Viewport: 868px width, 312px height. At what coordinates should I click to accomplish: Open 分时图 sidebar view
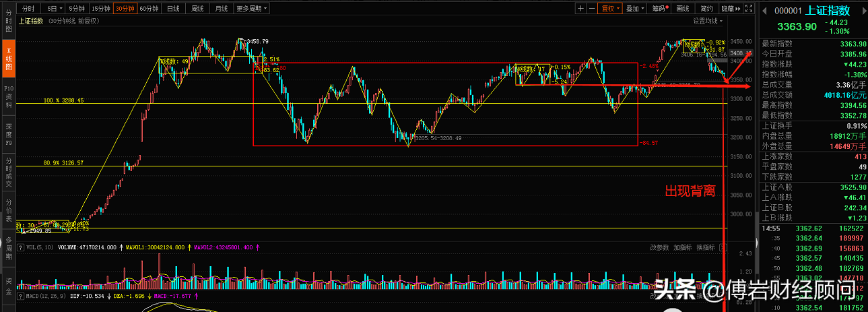point(8,20)
